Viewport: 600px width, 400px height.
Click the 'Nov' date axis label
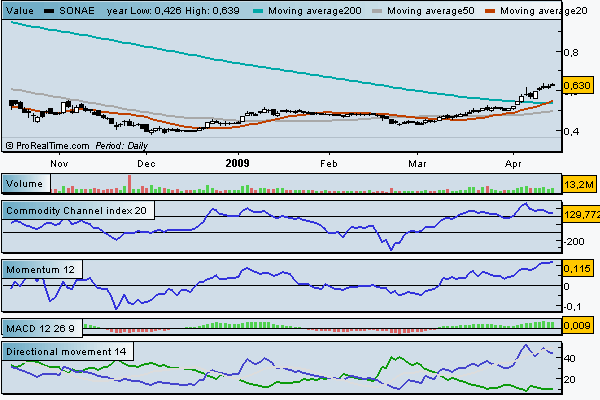(x=59, y=164)
